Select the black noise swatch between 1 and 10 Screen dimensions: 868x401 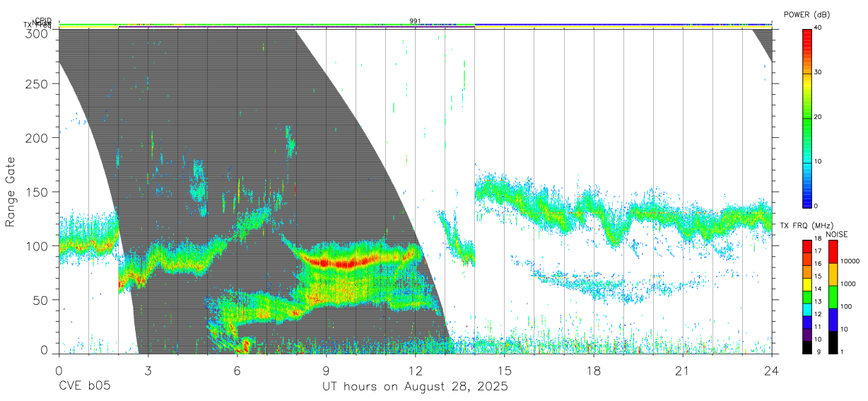[x=833, y=342]
